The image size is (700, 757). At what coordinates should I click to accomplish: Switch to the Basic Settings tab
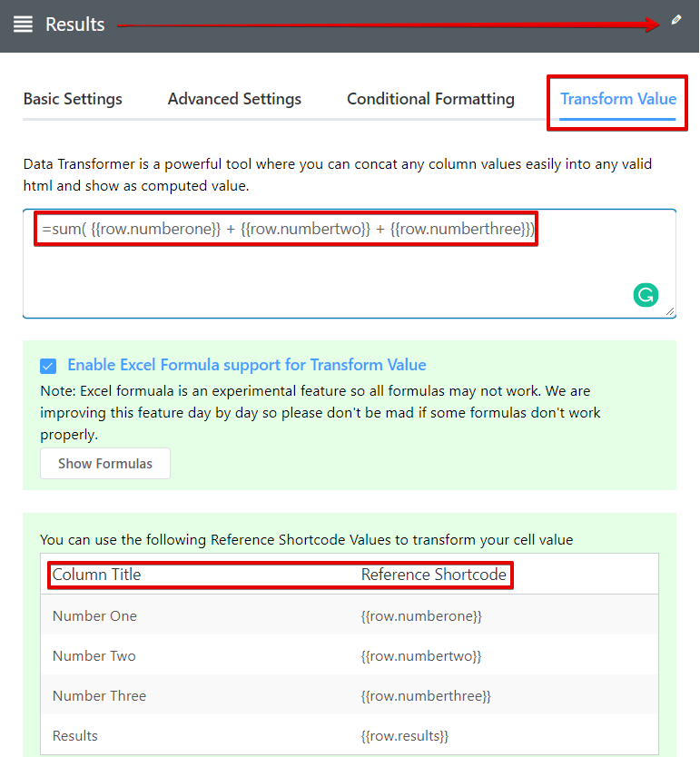tap(73, 99)
